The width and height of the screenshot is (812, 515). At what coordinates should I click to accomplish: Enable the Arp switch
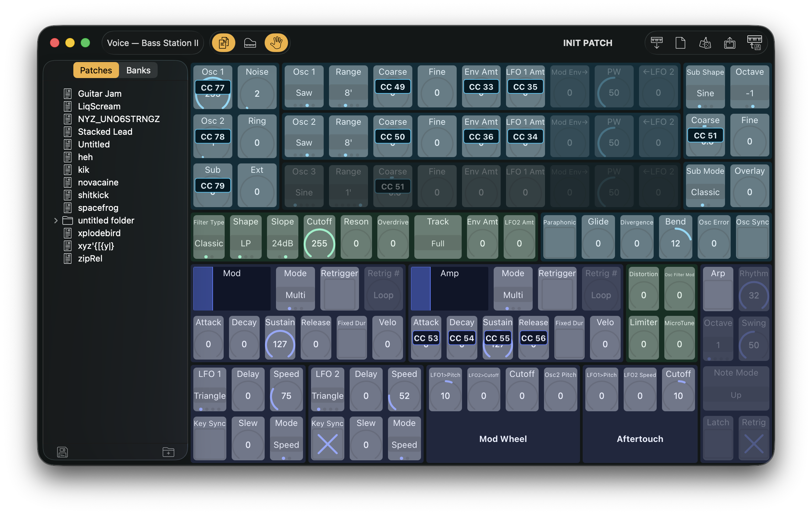pos(718,295)
